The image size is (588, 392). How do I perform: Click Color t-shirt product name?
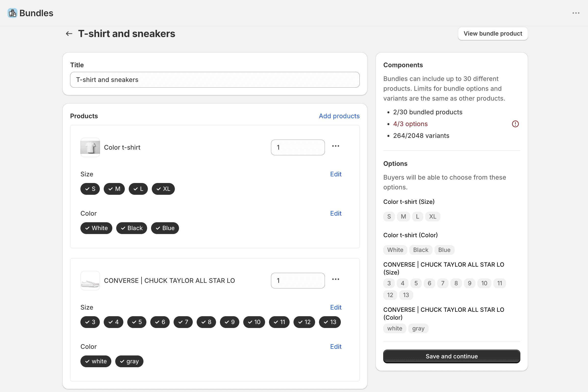122,147
